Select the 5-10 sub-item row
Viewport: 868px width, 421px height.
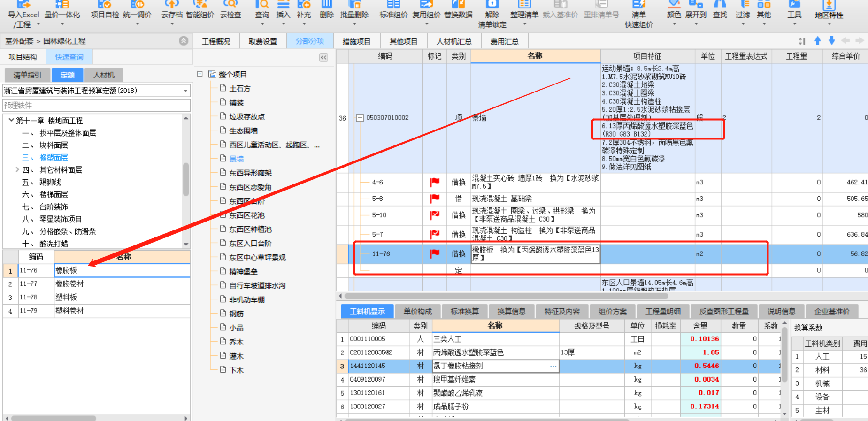602,215
